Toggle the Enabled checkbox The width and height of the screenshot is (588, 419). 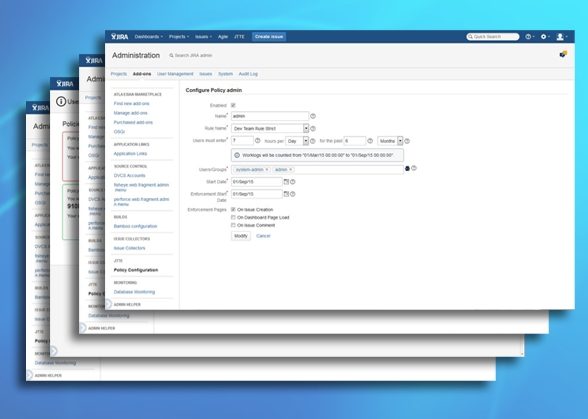(x=233, y=105)
